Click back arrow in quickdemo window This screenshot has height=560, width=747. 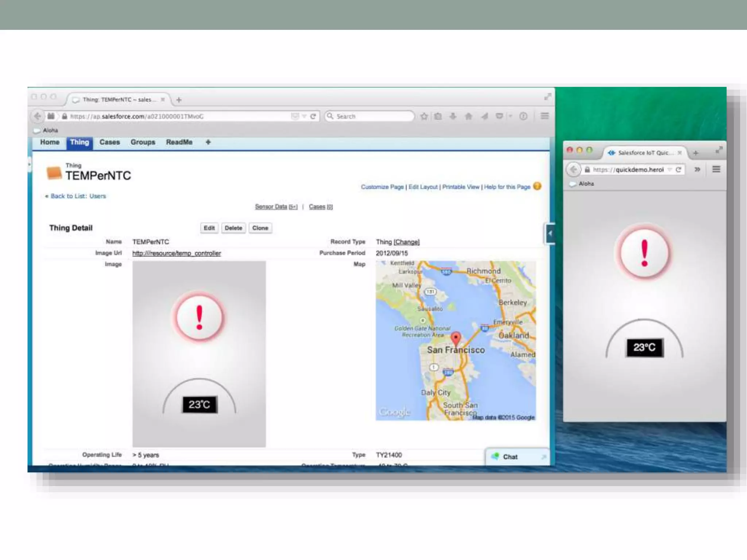click(573, 170)
